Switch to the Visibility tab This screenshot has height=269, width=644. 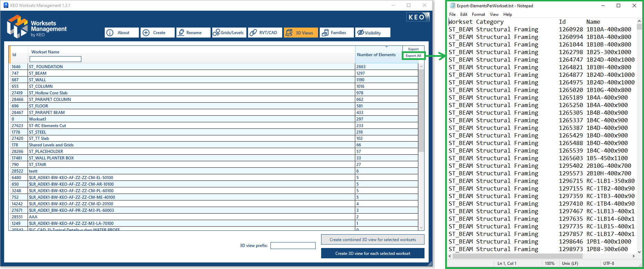pyautogui.click(x=372, y=33)
